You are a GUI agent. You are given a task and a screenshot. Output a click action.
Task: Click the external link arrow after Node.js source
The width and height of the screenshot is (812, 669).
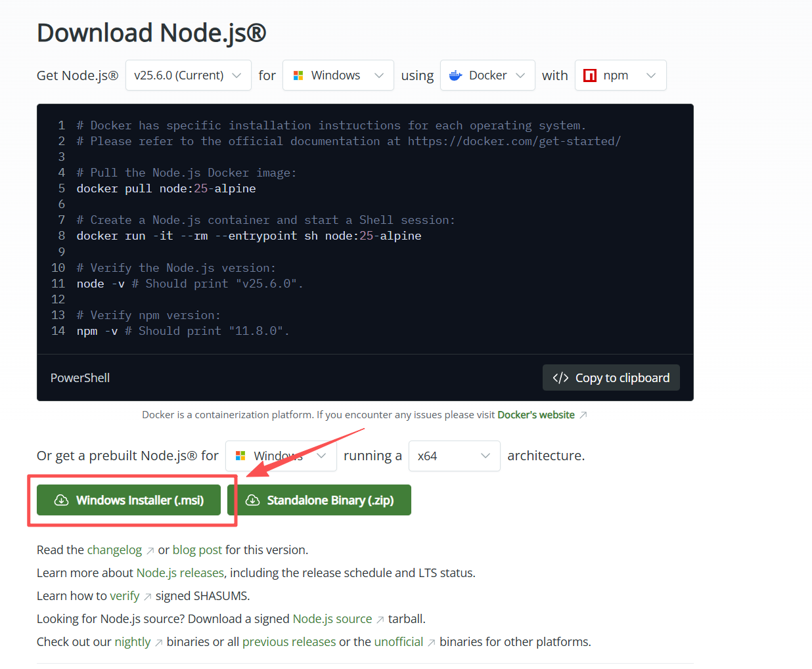(380, 619)
